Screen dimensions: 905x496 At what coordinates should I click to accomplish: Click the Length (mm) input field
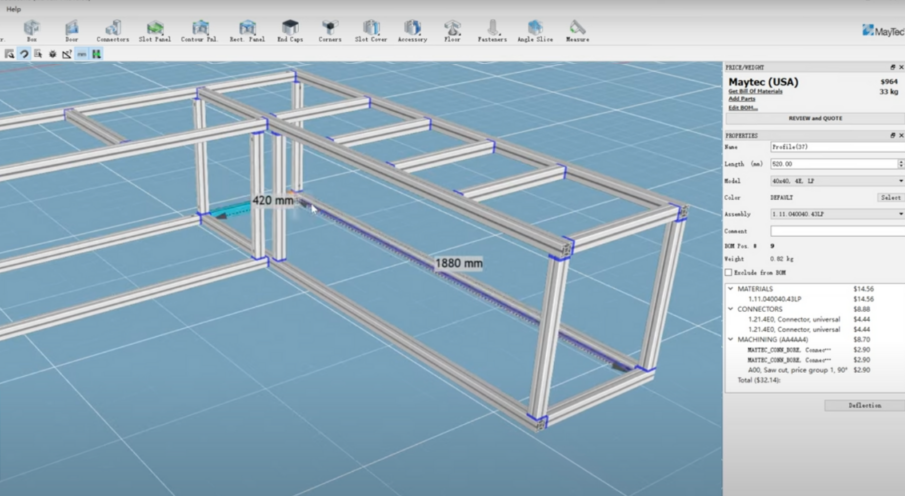tap(833, 164)
